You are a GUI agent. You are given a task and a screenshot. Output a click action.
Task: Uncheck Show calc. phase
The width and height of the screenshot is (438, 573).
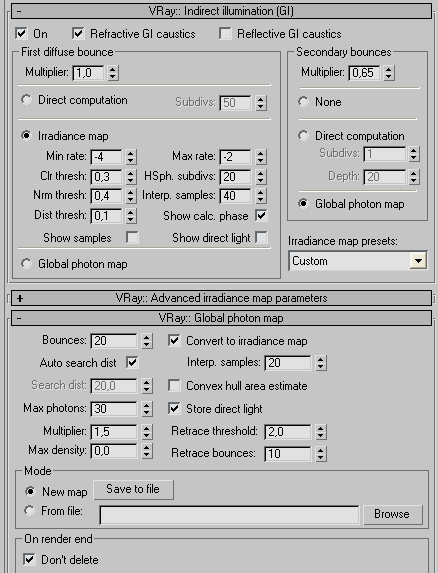click(261, 216)
